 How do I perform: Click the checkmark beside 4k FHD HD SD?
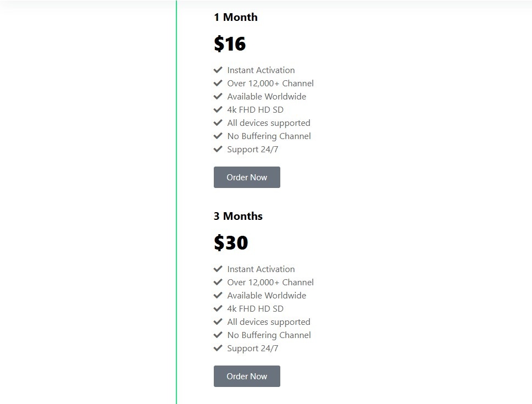218,109
